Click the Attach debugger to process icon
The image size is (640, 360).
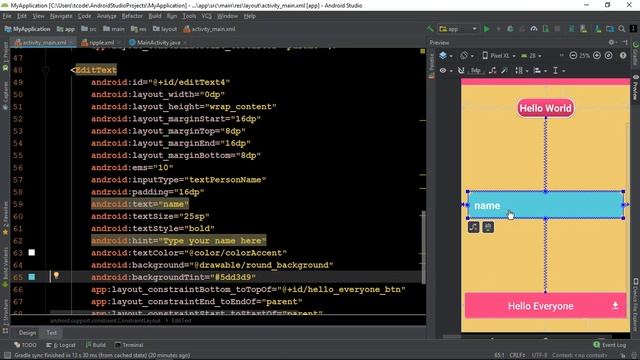(546, 29)
